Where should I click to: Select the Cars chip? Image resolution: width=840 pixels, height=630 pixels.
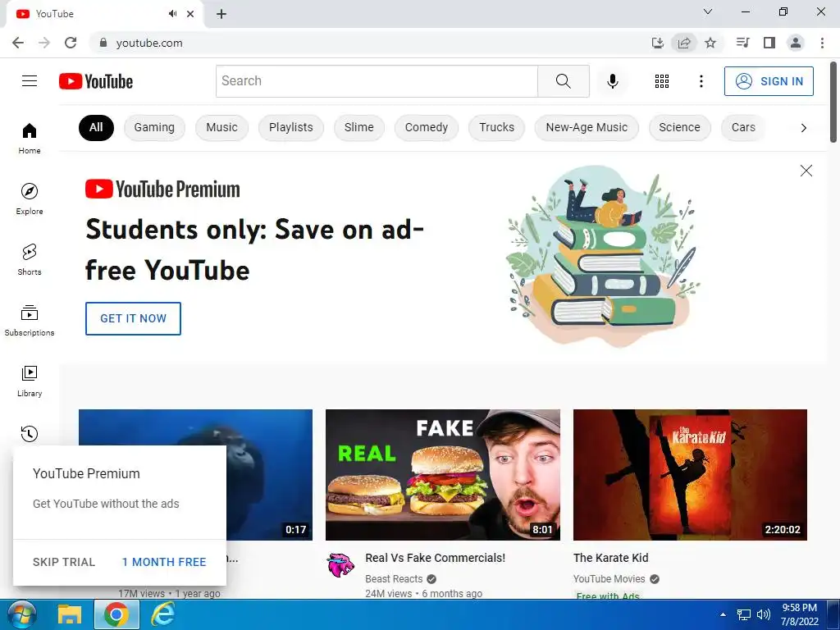[x=743, y=127]
